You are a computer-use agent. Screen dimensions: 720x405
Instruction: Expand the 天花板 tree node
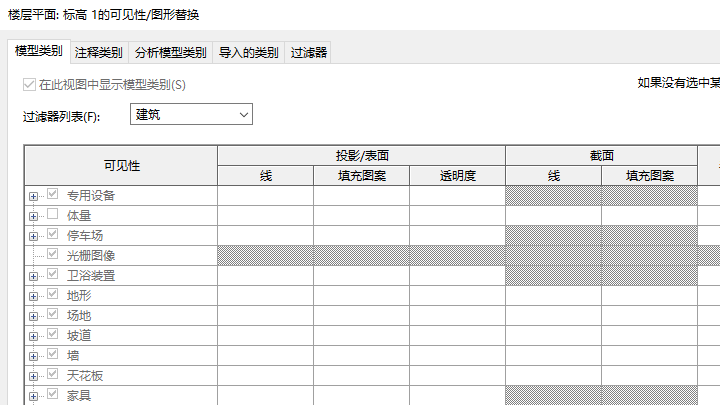34,376
